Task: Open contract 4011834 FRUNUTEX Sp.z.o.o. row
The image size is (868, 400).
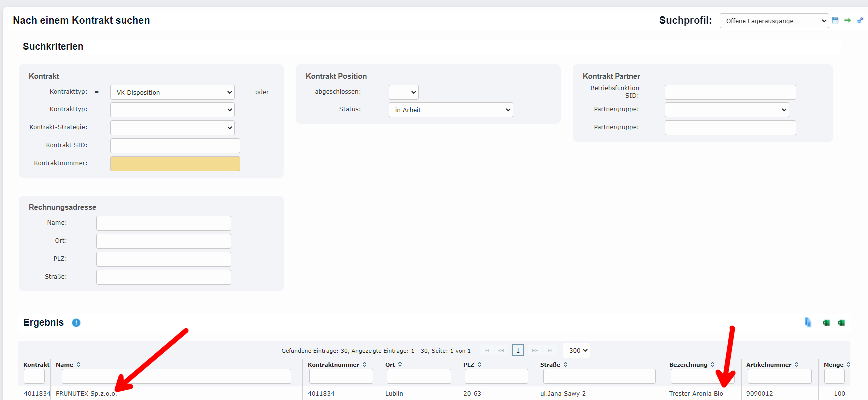Action: point(86,393)
